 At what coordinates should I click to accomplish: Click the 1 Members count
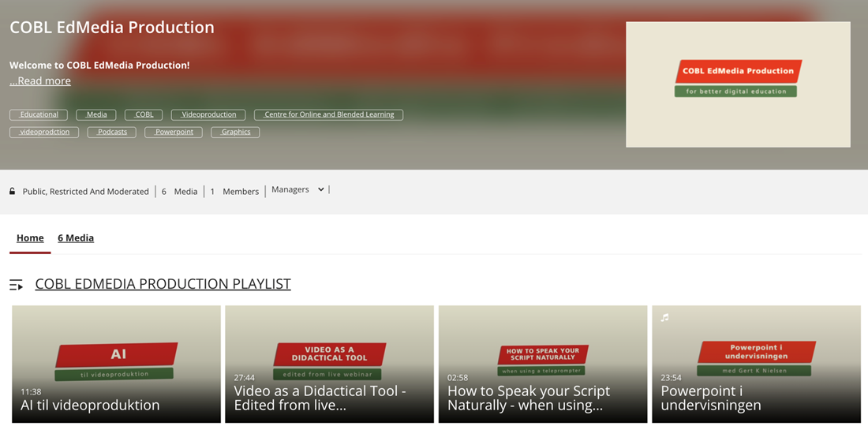(x=234, y=192)
